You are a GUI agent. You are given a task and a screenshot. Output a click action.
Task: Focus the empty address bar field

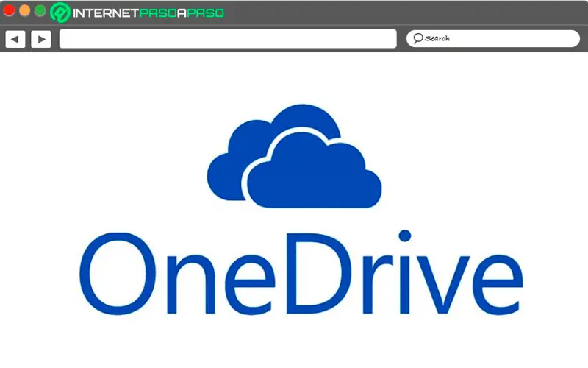pyautogui.click(x=228, y=39)
